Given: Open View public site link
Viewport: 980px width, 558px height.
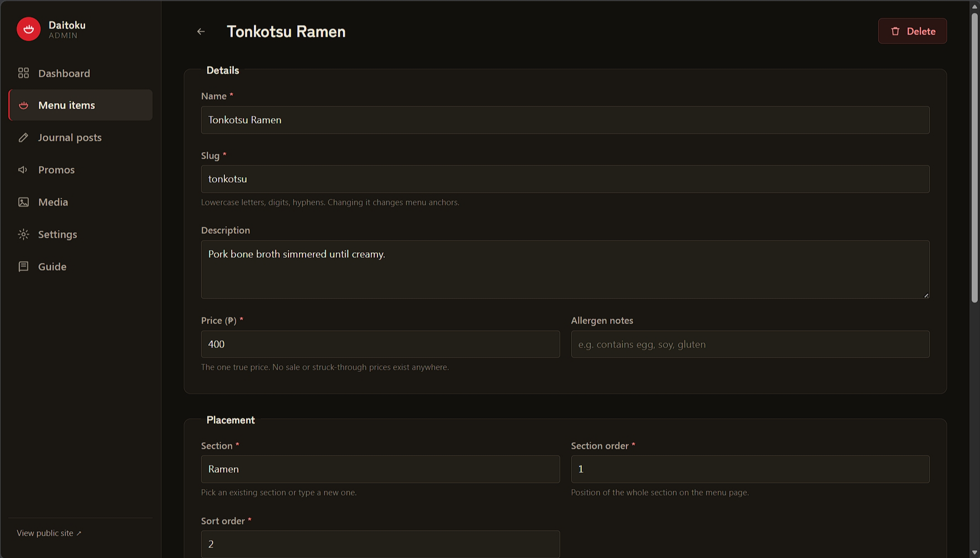Looking at the screenshot, I should [49, 533].
